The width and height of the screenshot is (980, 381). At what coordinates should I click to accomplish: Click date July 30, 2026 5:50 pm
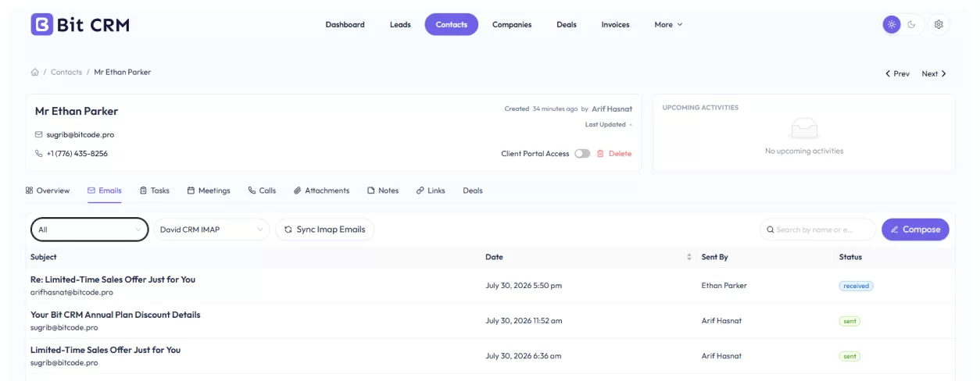pyautogui.click(x=524, y=286)
